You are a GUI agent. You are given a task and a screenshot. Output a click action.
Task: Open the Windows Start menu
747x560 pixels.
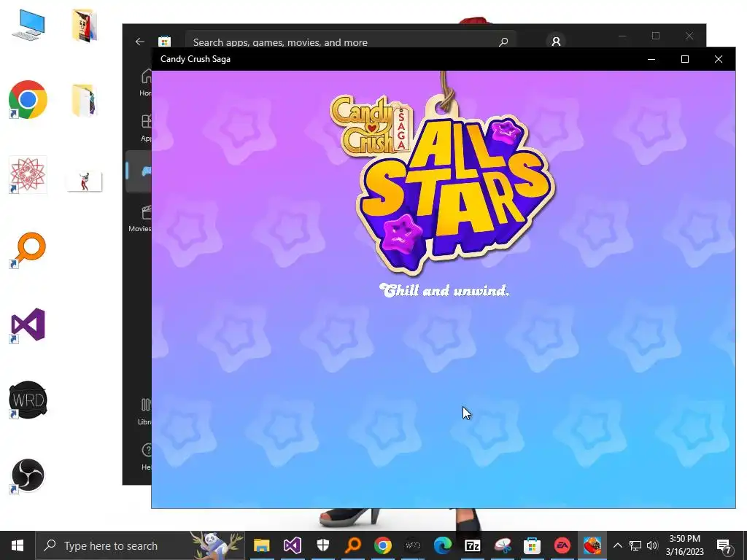[x=18, y=545]
